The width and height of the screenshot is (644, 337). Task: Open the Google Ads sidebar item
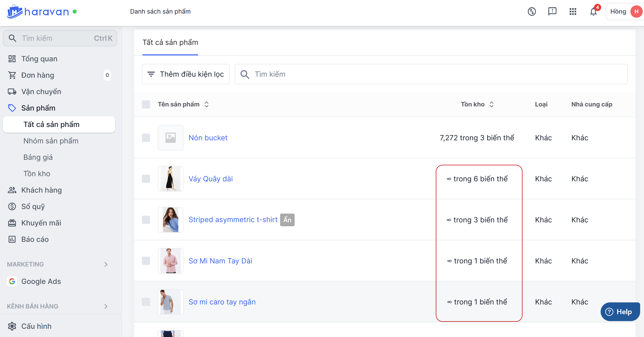tap(41, 281)
